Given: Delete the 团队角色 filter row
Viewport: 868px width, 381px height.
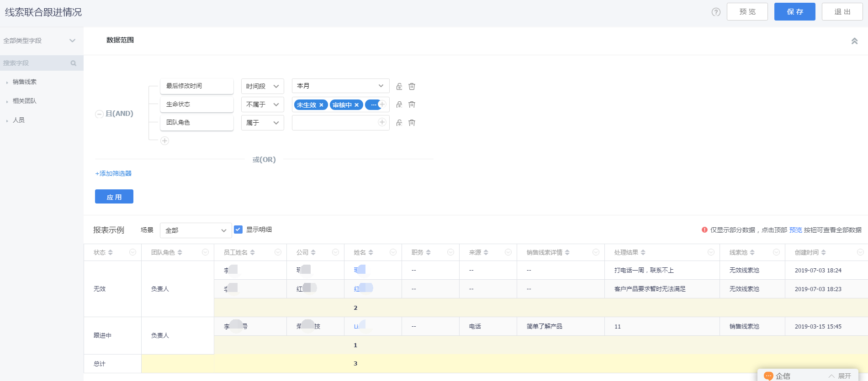Looking at the screenshot, I should (x=412, y=123).
